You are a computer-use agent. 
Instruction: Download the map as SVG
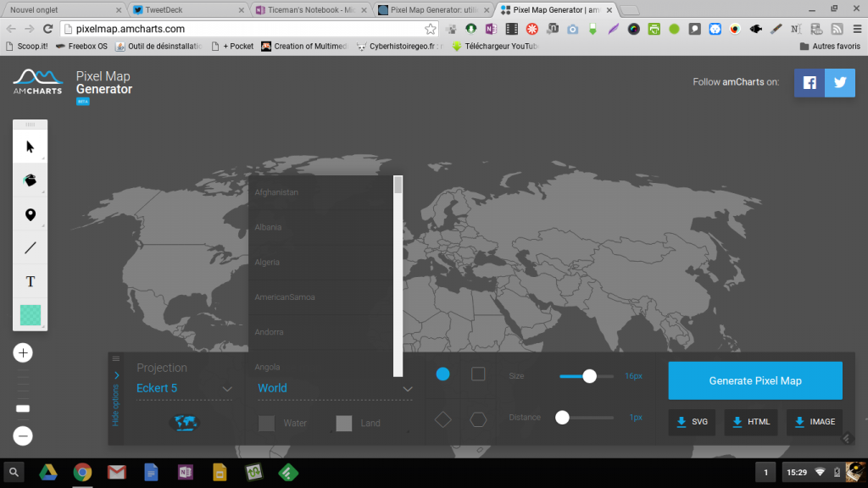point(692,422)
